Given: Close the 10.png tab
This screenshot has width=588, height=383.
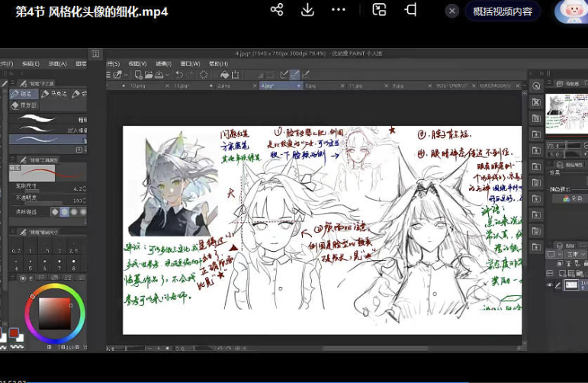Looking at the screenshot, I should point(167,86).
